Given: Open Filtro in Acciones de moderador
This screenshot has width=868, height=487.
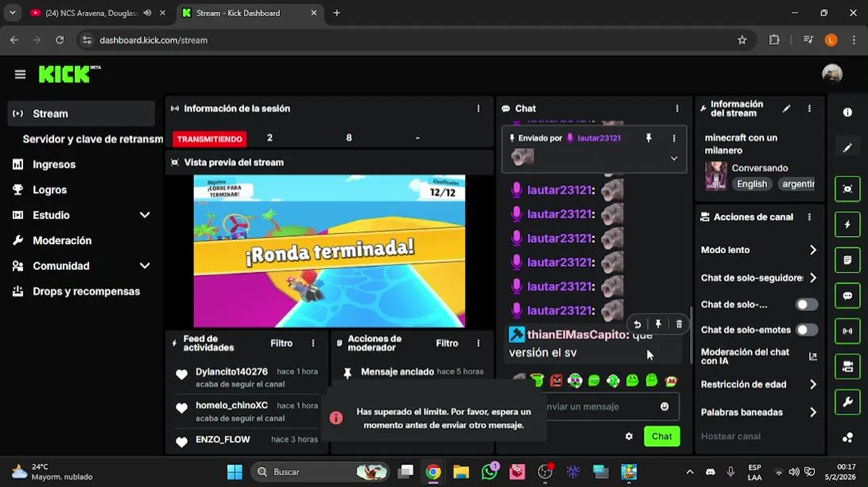Looking at the screenshot, I should (x=447, y=344).
